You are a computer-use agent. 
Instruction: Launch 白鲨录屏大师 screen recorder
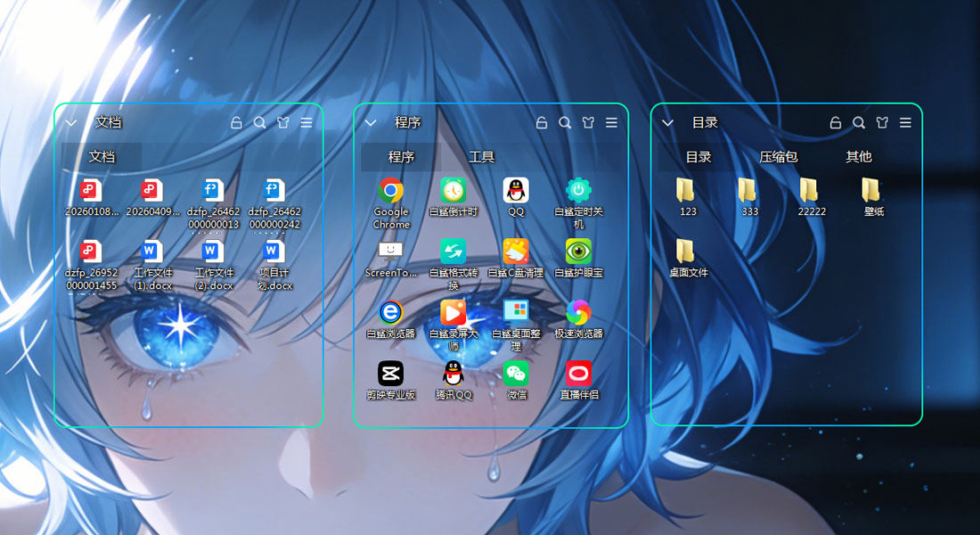click(x=453, y=312)
